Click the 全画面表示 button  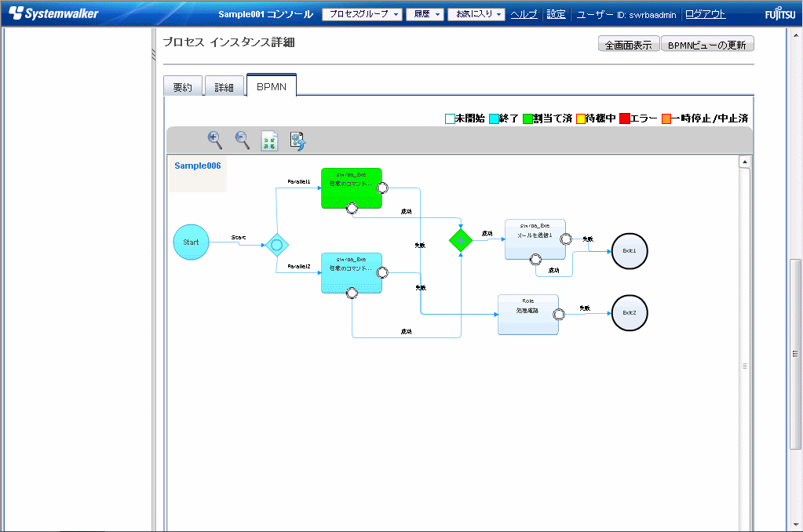[629, 44]
